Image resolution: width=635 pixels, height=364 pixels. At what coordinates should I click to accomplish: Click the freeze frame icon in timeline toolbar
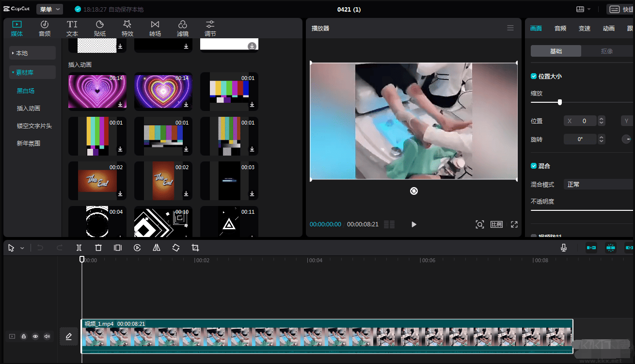[x=118, y=248]
